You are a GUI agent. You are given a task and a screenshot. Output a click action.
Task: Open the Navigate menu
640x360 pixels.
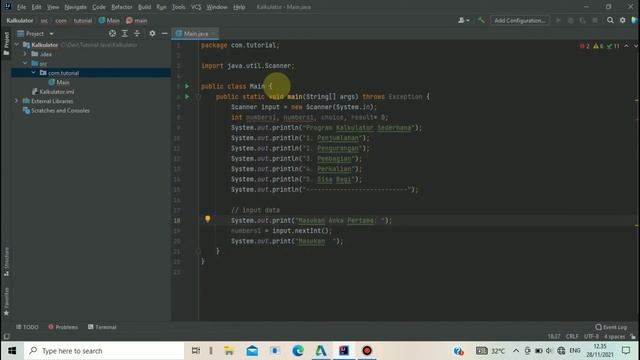[x=76, y=7]
